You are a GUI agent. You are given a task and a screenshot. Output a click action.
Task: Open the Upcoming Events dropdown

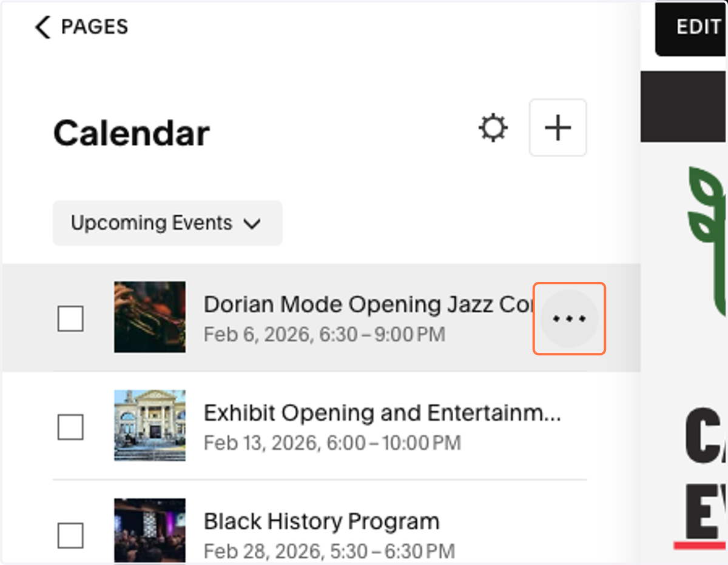click(x=167, y=223)
